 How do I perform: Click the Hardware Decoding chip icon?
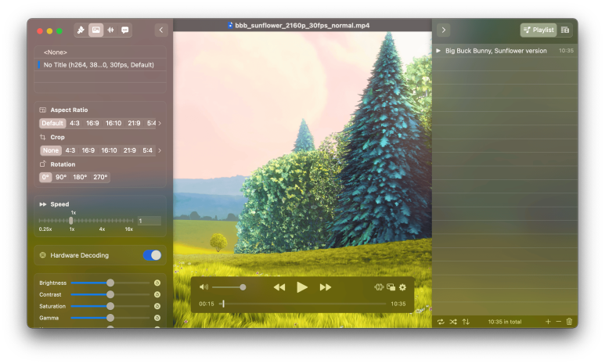point(43,255)
